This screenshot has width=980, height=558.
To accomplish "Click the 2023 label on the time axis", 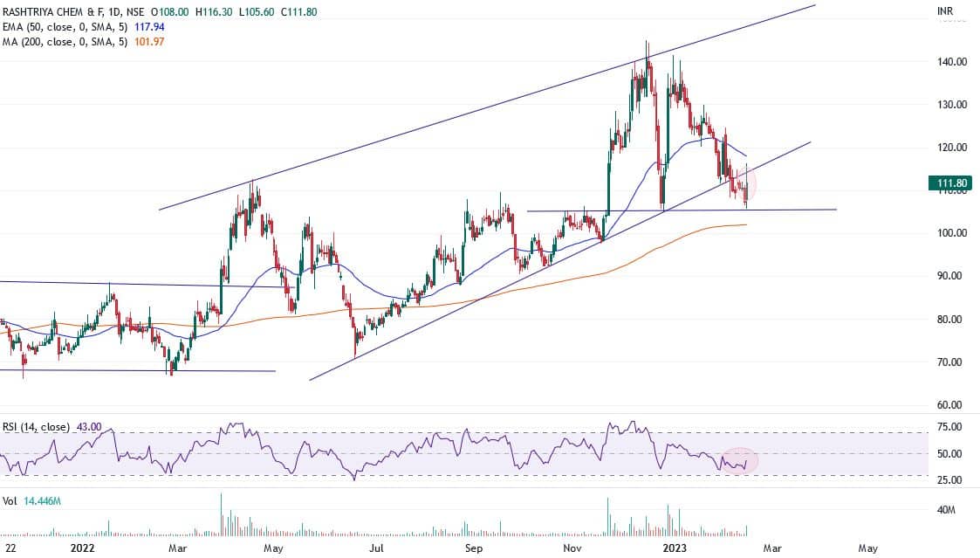I will pyautogui.click(x=670, y=548).
